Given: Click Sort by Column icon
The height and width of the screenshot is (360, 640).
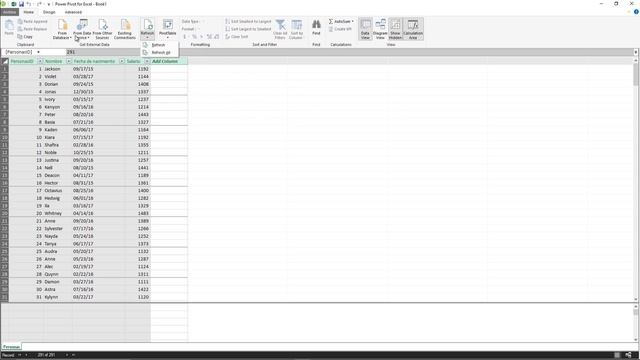Looking at the screenshot, I should [296, 29].
